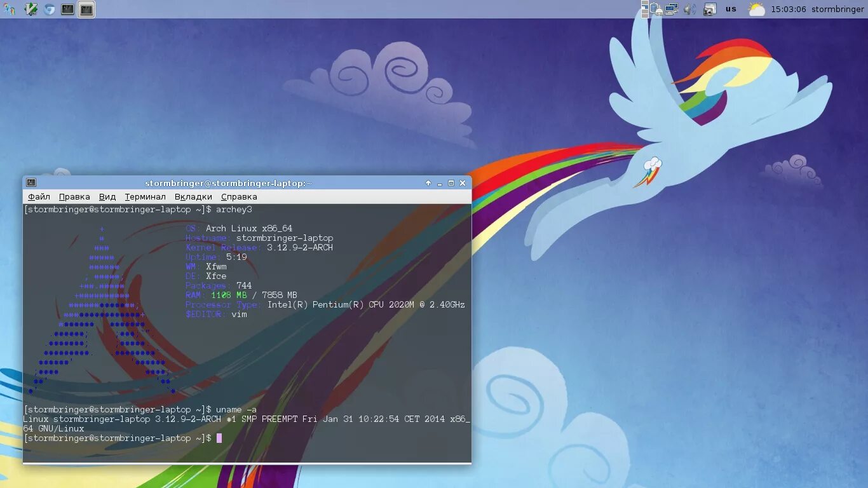The width and height of the screenshot is (868, 488).
Task: Click 'SMP PREEMPT' in the uname output
Action: 269,419
